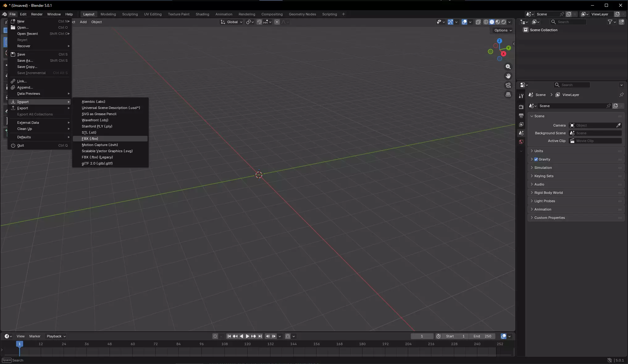Toggle camera view icon in viewport
Viewport: 628px width, 364px height.
pyautogui.click(x=508, y=85)
